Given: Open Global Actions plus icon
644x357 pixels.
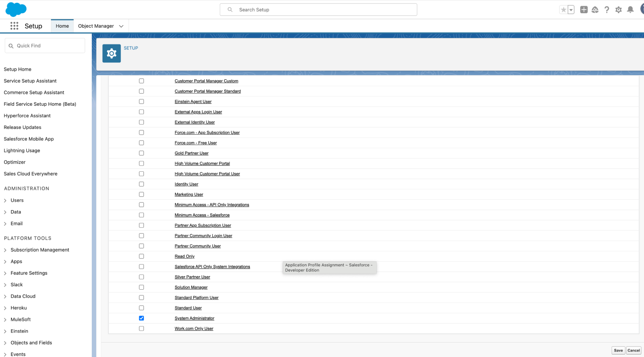Looking at the screenshot, I should [x=583, y=10].
